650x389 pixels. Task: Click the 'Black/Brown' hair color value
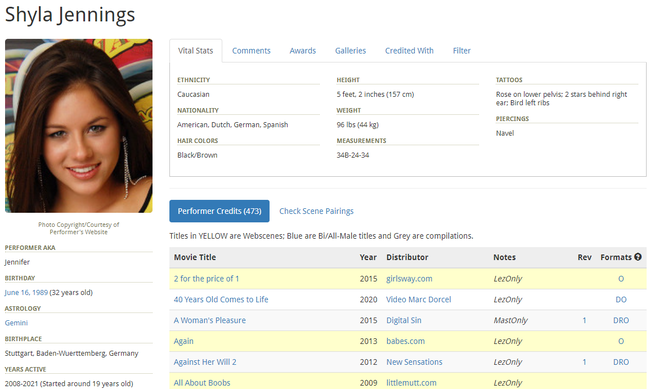point(197,155)
